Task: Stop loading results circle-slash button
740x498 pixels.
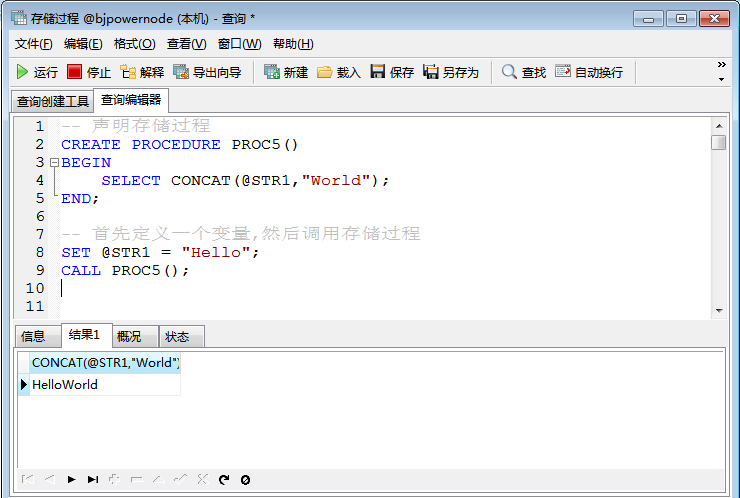Action: click(245, 480)
